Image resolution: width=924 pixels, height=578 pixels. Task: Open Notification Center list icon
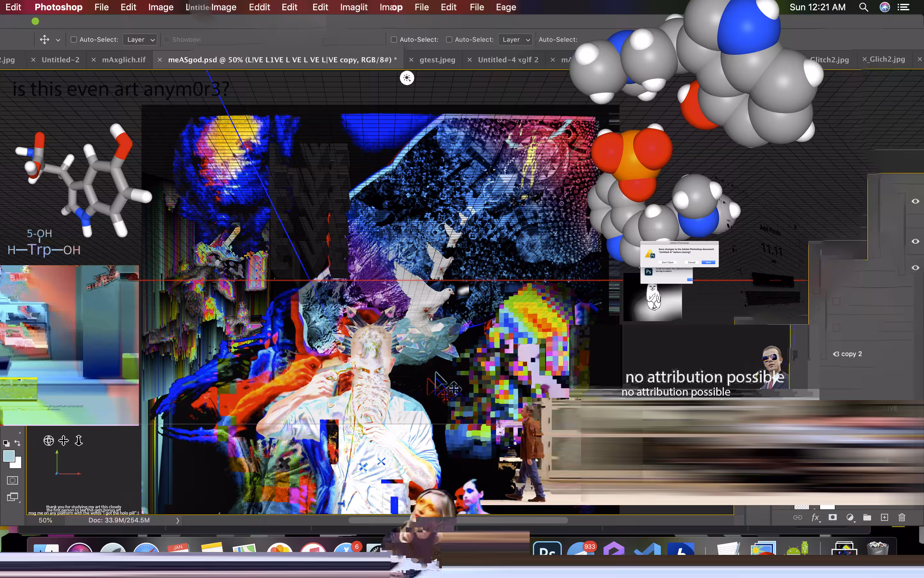point(903,7)
